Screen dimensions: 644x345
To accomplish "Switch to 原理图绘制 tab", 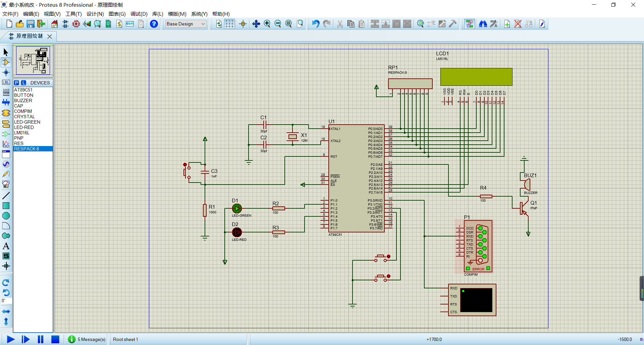I will click(30, 36).
